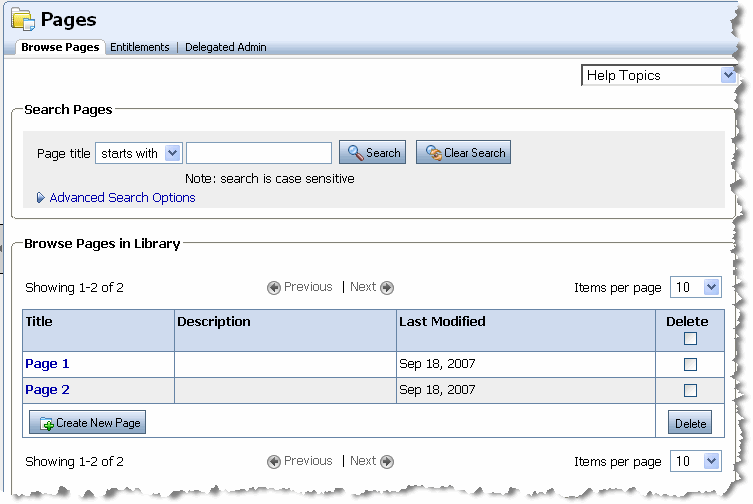
Task: Go to Next using upper arrow icon
Action: [387, 287]
